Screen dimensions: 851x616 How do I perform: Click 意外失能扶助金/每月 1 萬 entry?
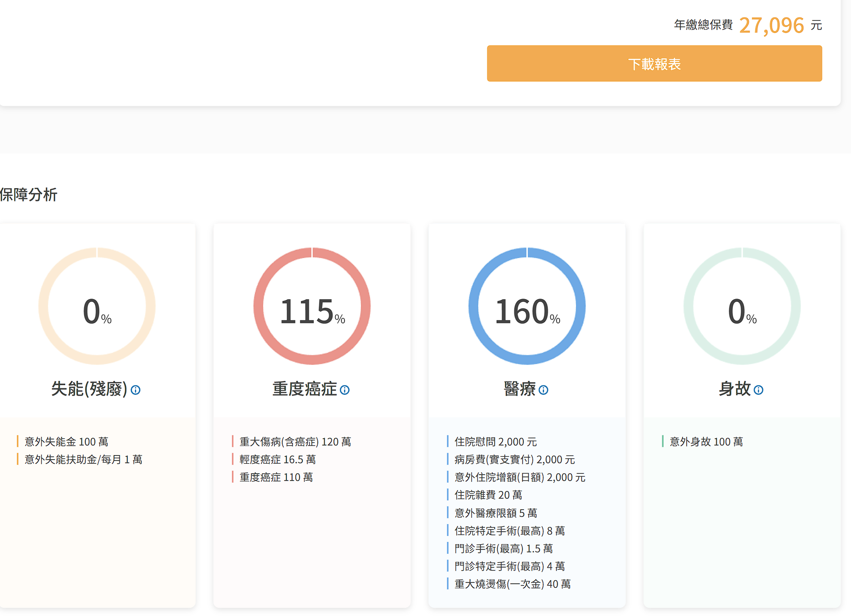[x=83, y=460]
